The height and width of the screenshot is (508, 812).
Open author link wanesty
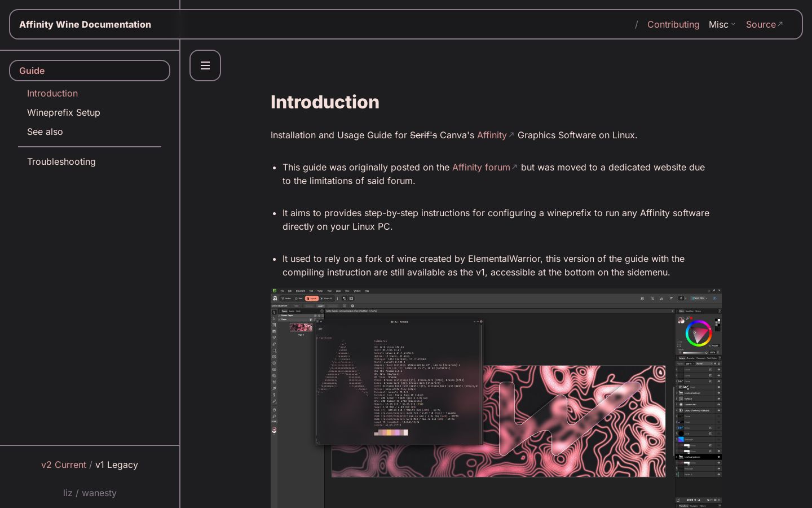99,493
